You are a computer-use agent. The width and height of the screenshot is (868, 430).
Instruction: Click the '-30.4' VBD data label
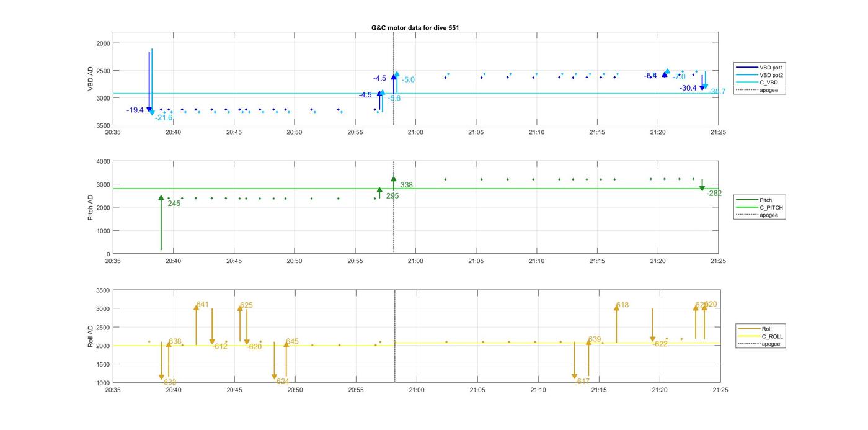coord(688,89)
